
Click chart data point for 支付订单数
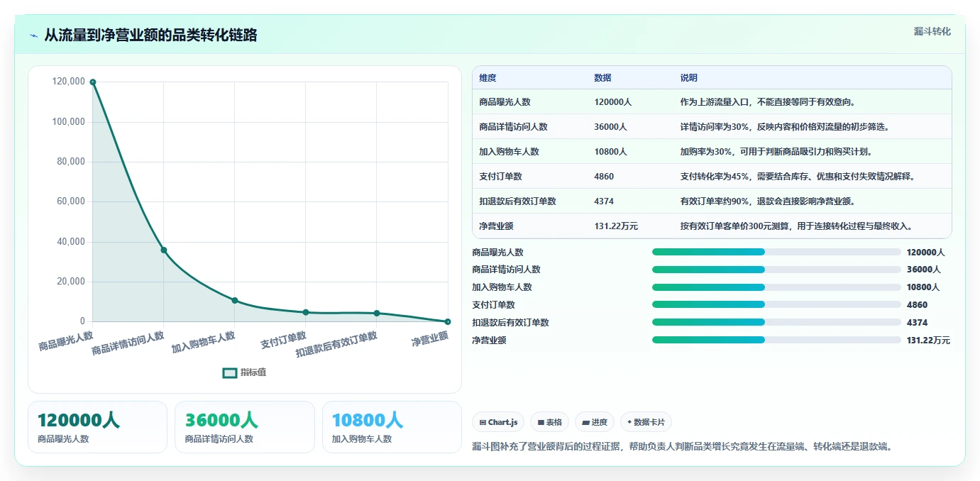click(x=306, y=312)
